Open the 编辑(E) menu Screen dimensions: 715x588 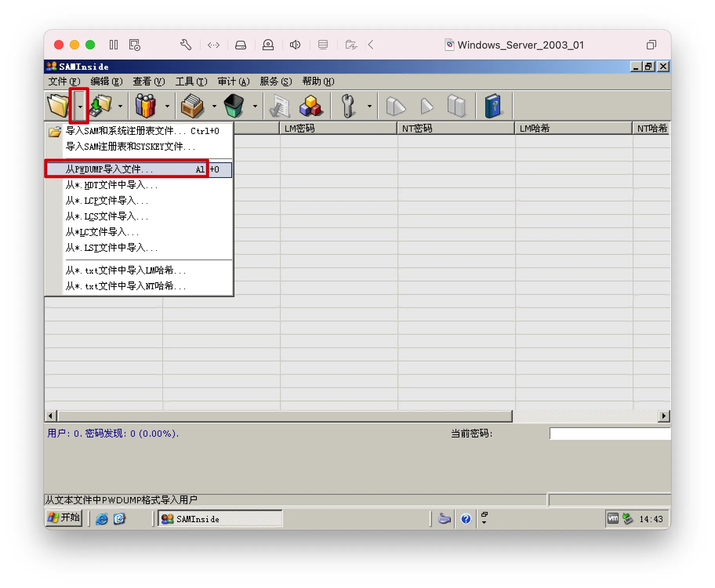(x=107, y=82)
